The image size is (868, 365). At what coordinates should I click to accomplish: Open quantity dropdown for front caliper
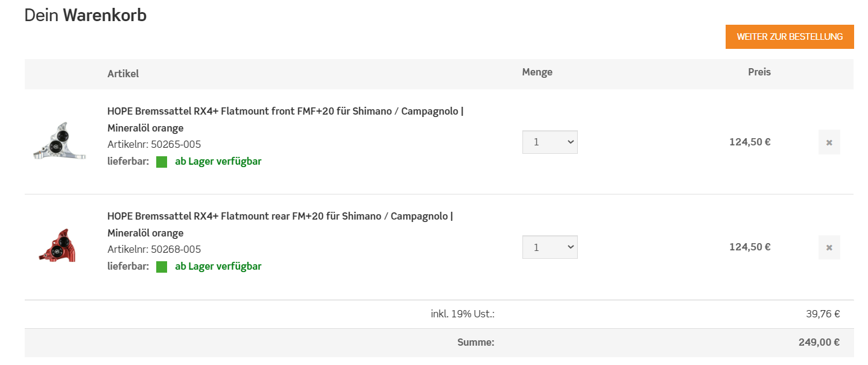click(550, 142)
